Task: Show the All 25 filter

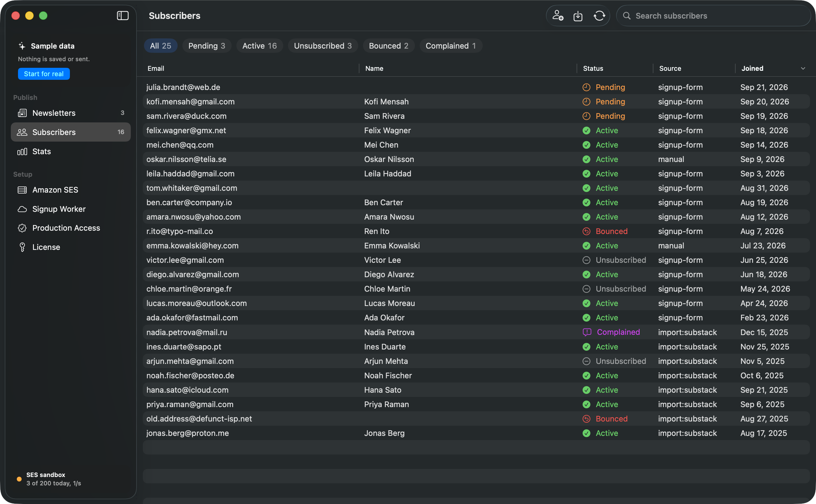Action: coord(160,46)
